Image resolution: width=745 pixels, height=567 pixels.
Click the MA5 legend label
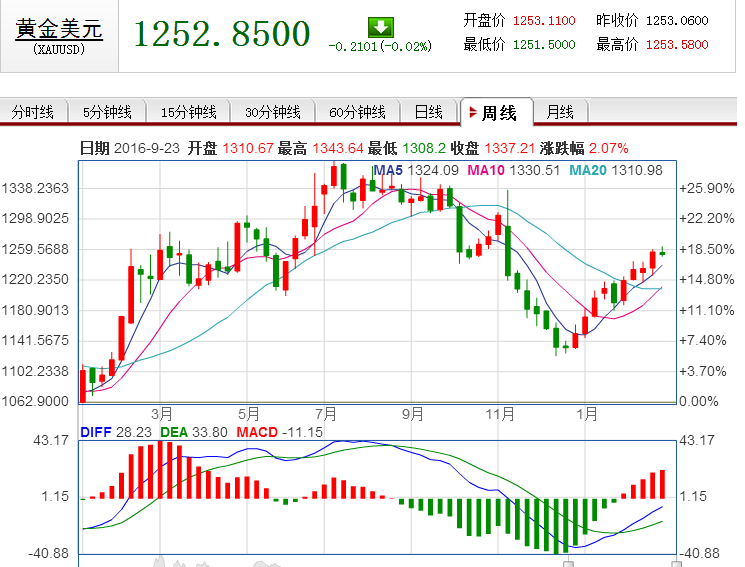[388, 170]
